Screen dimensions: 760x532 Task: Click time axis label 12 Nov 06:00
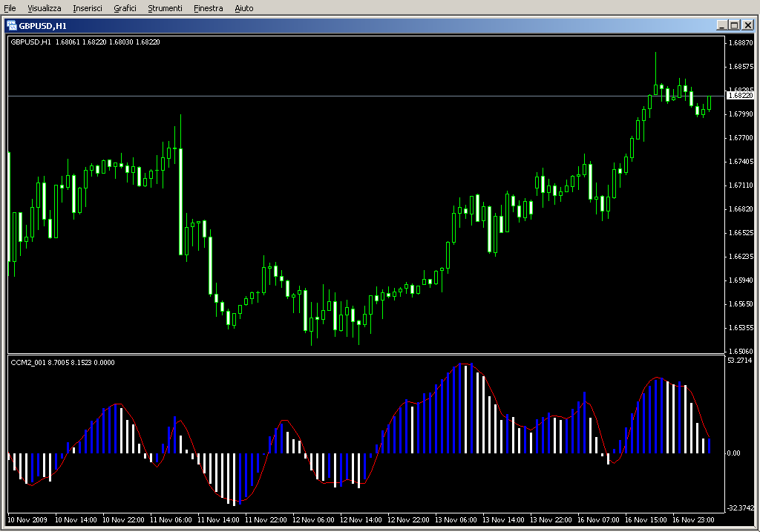click(x=313, y=520)
